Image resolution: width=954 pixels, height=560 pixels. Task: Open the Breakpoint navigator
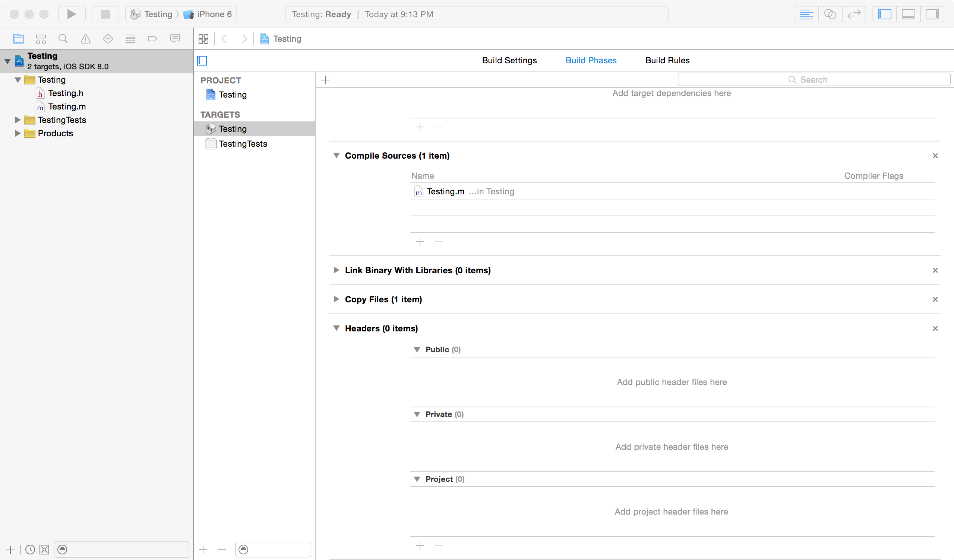coord(152,39)
